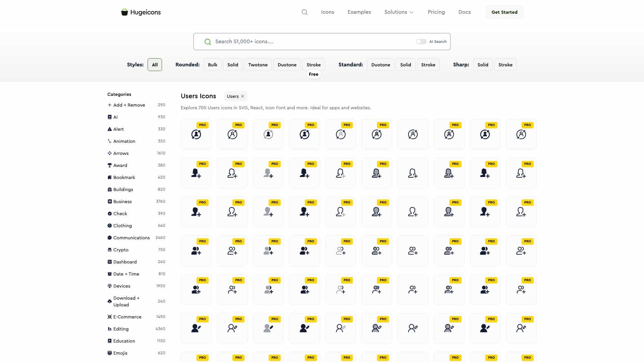Select Rounded Bulk style filter
Viewport: 644px width, 362px height.
213,65
